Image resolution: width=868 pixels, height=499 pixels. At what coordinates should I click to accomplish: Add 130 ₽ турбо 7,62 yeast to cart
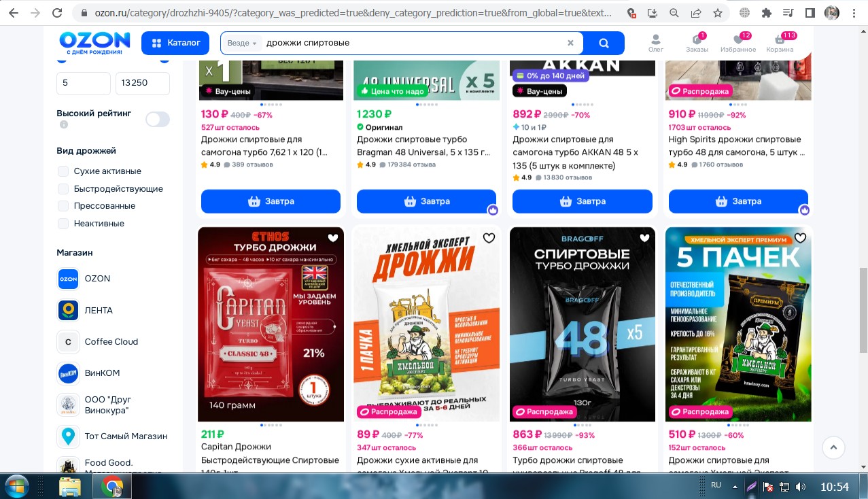point(271,201)
